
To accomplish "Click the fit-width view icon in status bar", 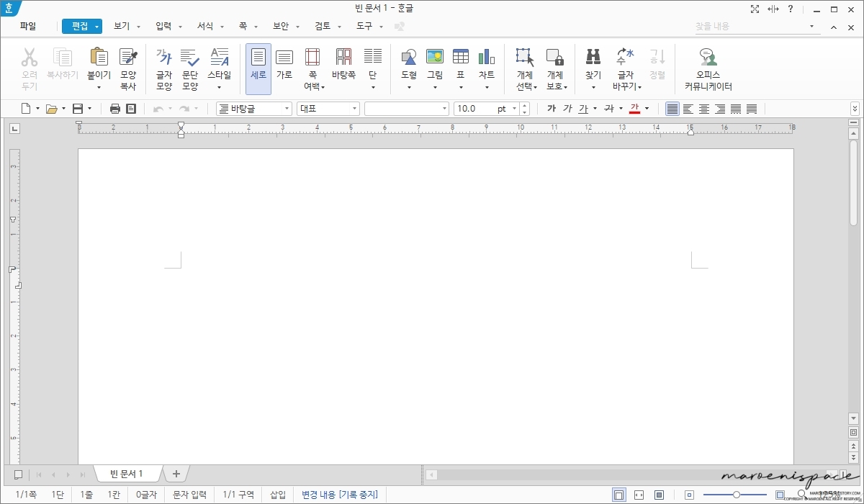I will click(x=639, y=495).
